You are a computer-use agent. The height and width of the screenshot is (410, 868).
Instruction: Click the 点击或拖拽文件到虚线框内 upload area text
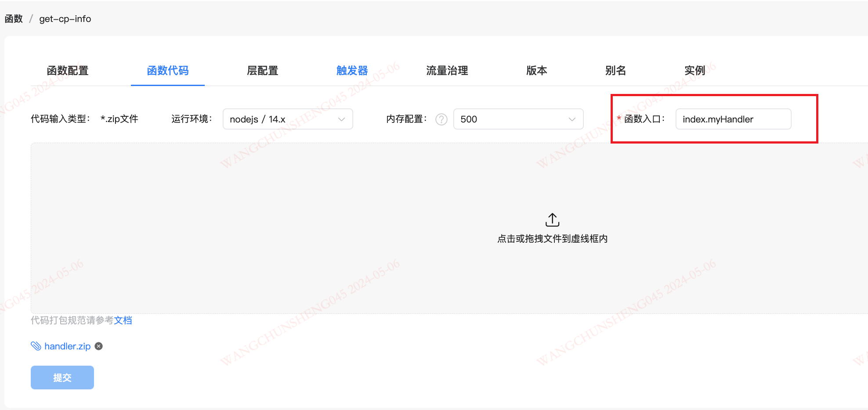pyautogui.click(x=552, y=239)
